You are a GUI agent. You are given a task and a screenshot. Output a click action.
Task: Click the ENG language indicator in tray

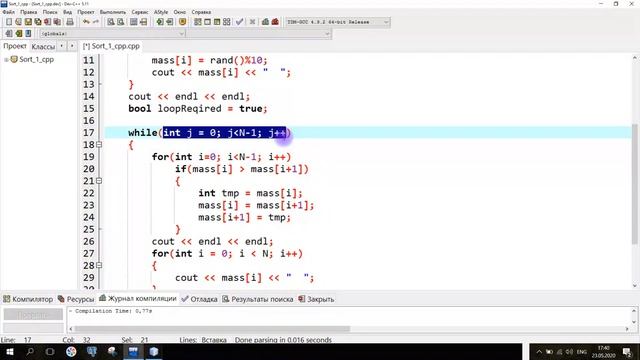[x=582, y=352]
